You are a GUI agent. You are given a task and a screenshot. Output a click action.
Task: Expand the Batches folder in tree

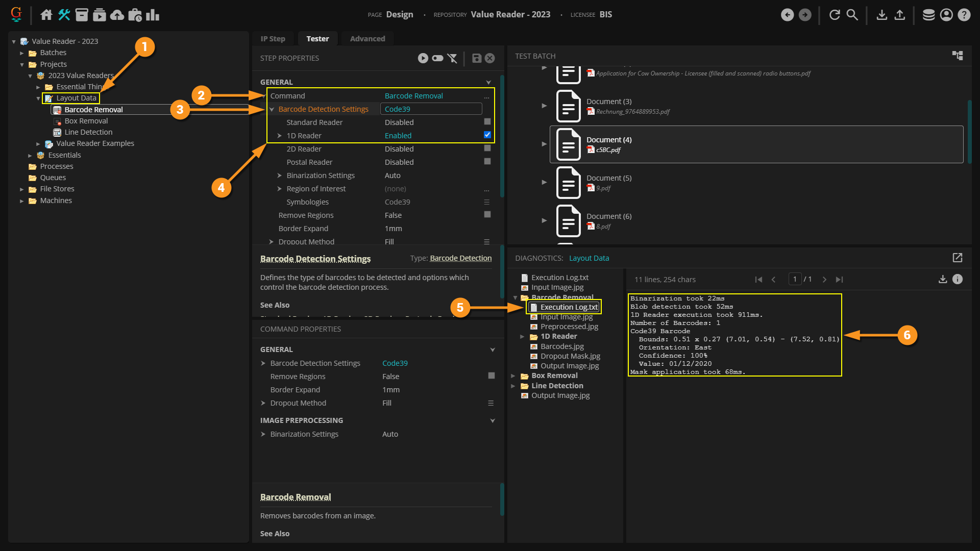pos(22,53)
